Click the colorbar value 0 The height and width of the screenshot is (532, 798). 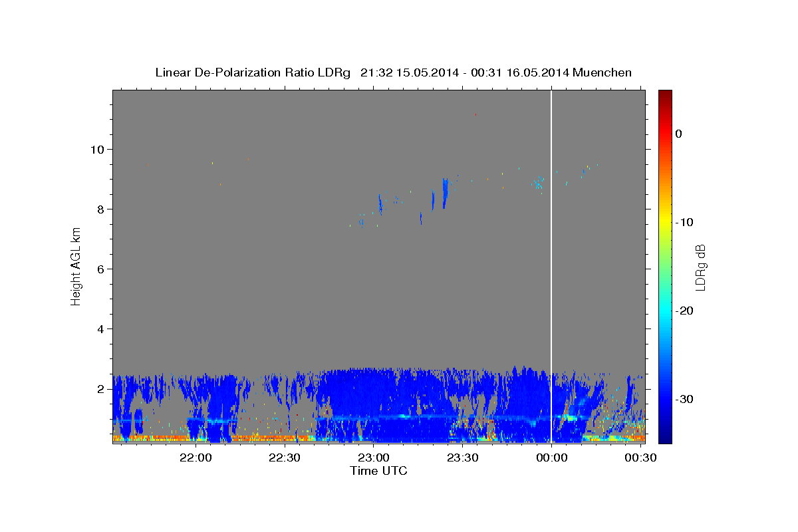click(x=679, y=134)
